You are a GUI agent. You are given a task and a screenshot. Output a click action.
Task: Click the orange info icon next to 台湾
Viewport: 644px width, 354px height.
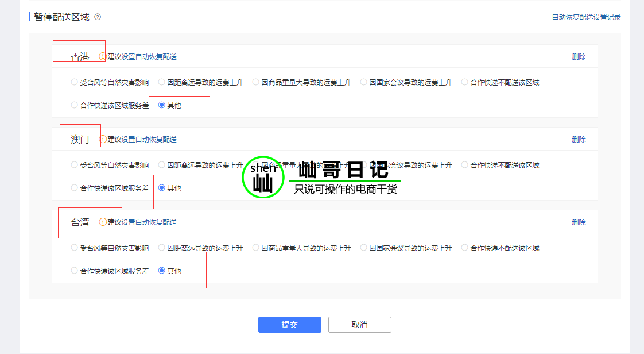[103, 222]
